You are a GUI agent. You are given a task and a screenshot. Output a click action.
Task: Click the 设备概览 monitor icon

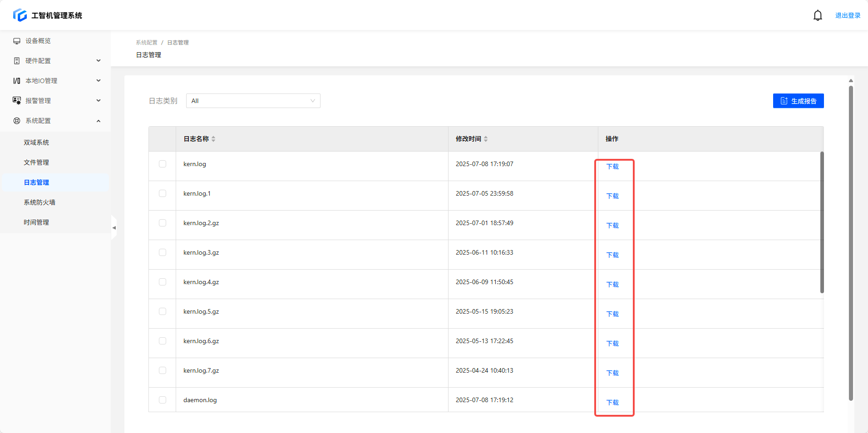17,41
